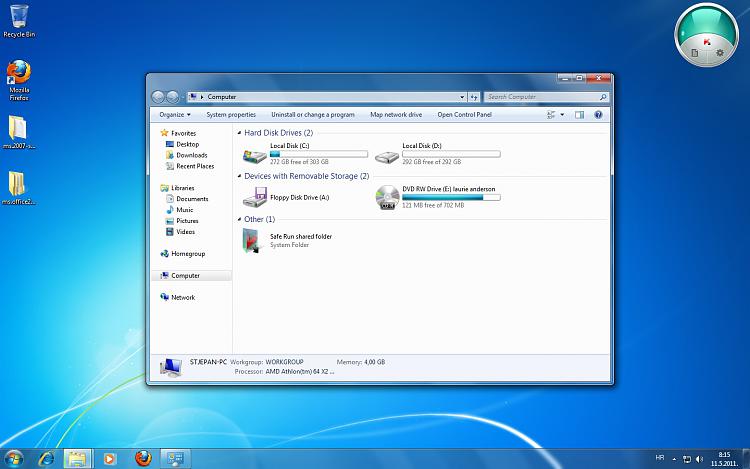The image size is (750, 469).
Task: Click Firefox icon on the taskbar
Action: [143, 458]
